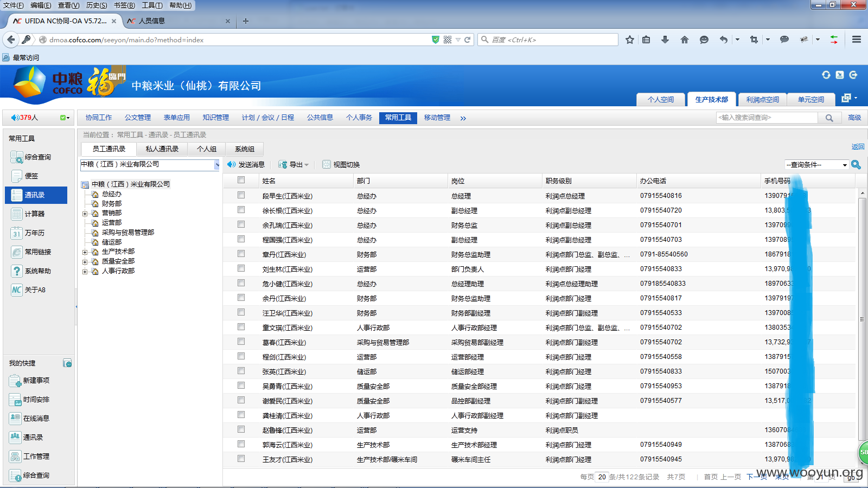Click the browser home icon

tap(685, 40)
